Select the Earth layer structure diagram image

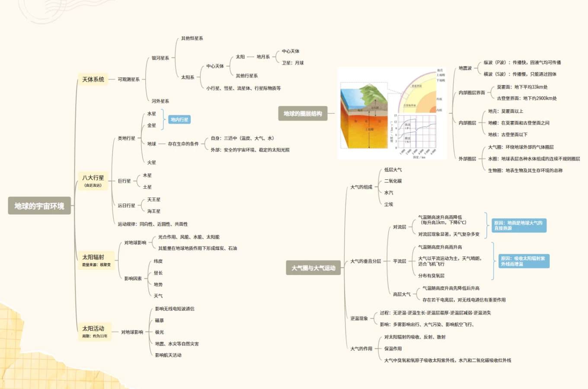point(392,113)
